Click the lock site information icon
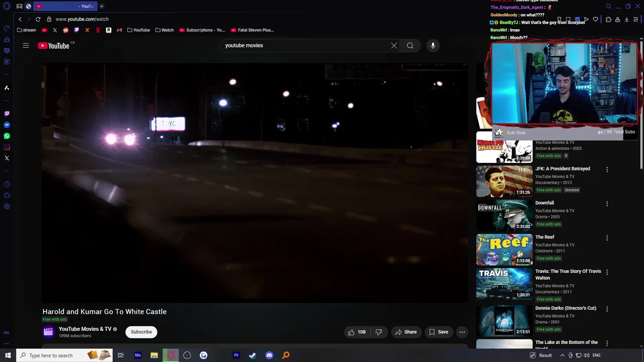644x362 pixels. point(49,19)
